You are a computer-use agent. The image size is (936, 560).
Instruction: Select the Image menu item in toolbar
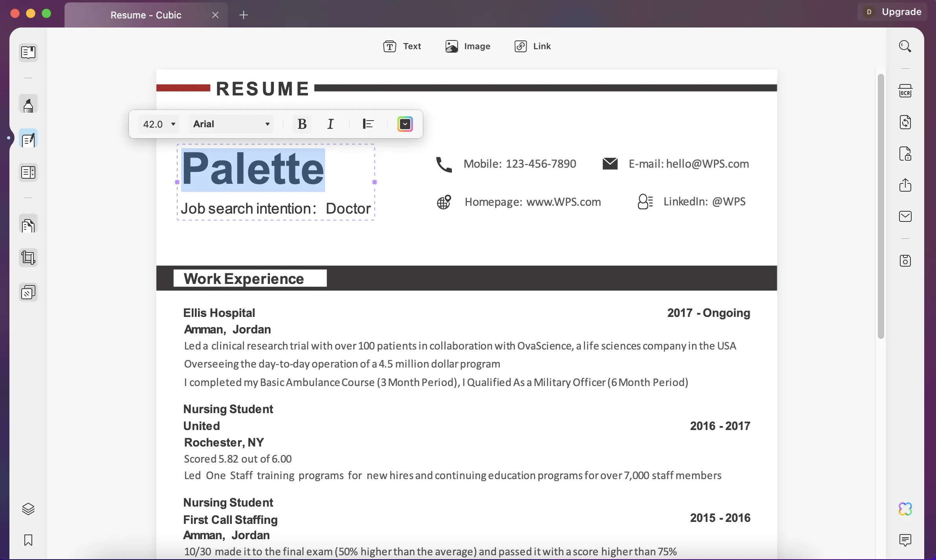468,46
